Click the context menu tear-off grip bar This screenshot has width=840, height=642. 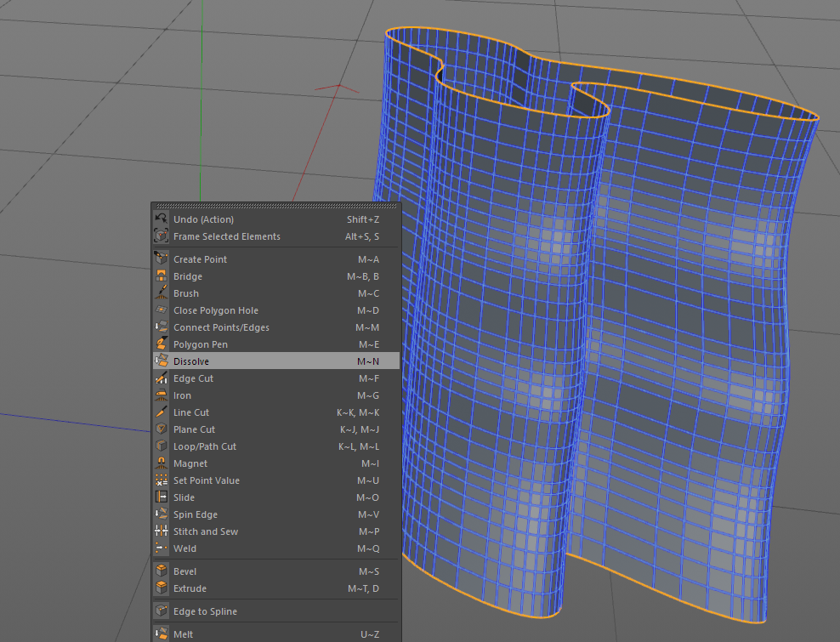[276, 206]
